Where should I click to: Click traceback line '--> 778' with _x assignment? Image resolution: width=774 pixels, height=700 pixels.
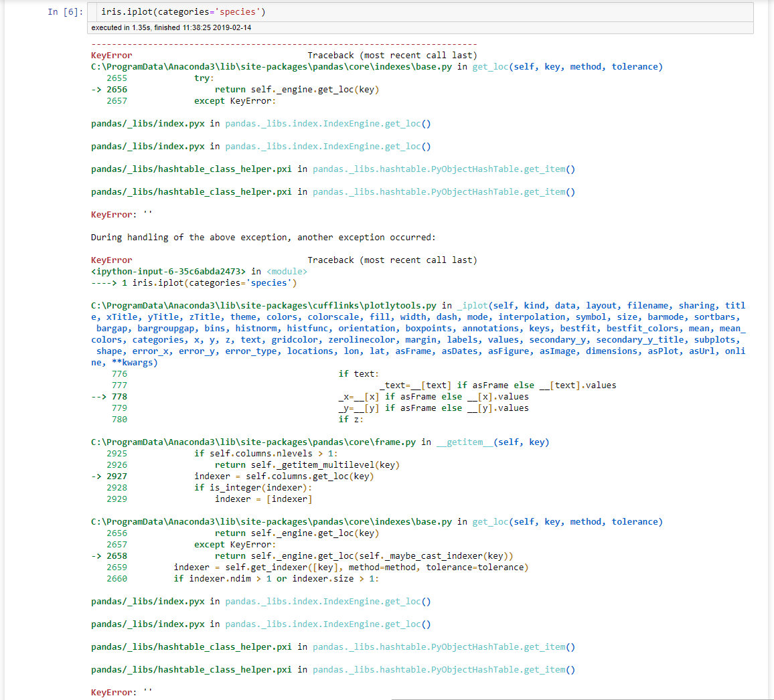point(310,397)
